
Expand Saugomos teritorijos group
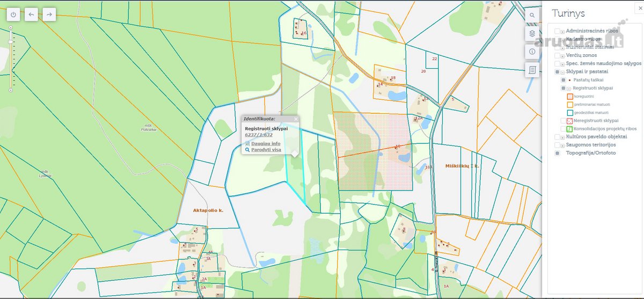pyautogui.click(x=562, y=145)
